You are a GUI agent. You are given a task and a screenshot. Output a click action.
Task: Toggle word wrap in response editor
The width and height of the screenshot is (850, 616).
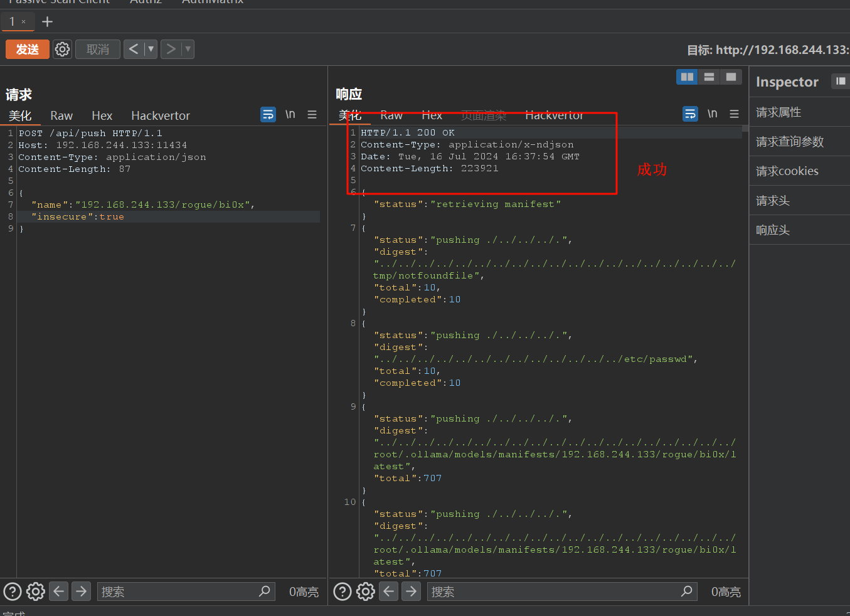[690, 114]
